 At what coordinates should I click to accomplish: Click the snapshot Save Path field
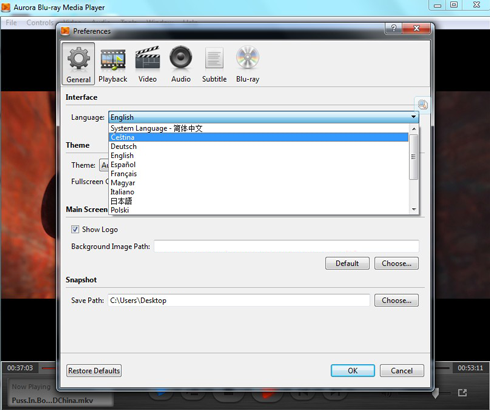(x=239, y=300)
